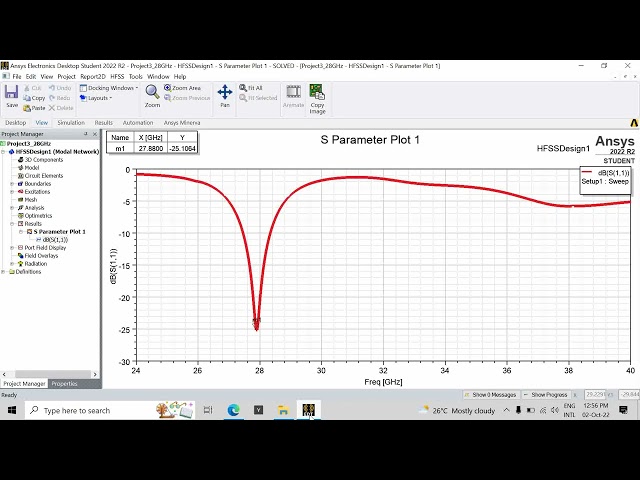
Task: Select the Pan tool
Action: click(225, 96)
